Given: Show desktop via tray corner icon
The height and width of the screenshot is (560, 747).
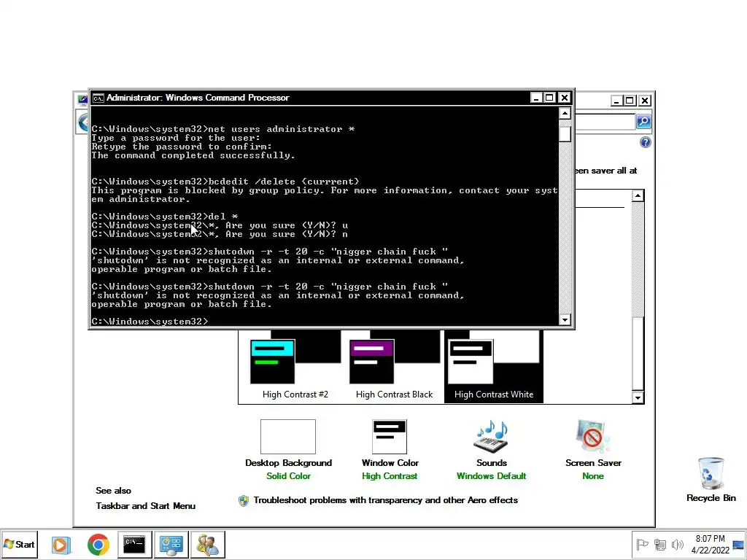Looking at the screenshot, I should (x=738, y=544).
